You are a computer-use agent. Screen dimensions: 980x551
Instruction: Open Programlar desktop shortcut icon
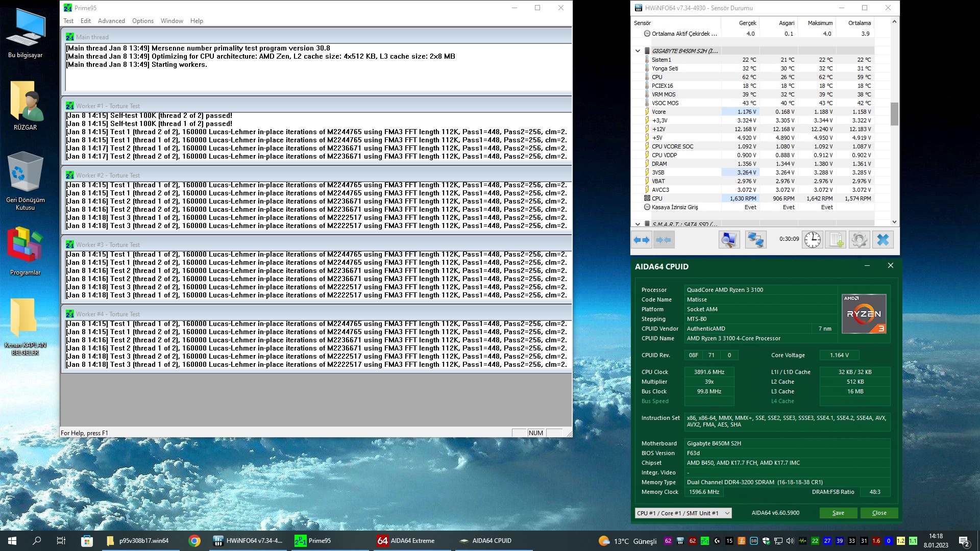[x=26, y=251]
